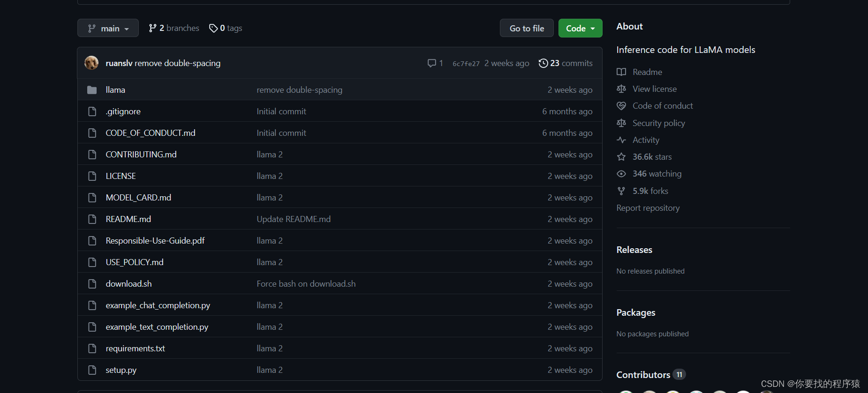
Task: View the 0 tags link
Action: [x=226, y=28]
